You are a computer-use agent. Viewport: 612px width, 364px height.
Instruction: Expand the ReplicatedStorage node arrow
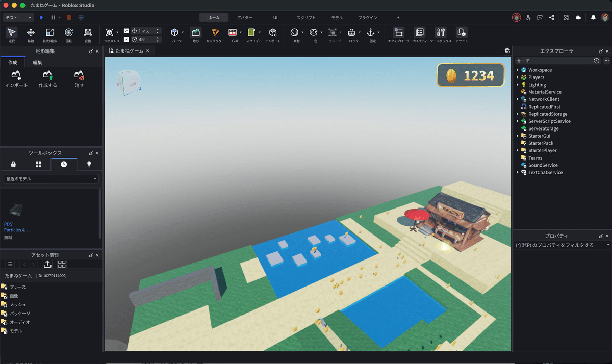(517, 114)
